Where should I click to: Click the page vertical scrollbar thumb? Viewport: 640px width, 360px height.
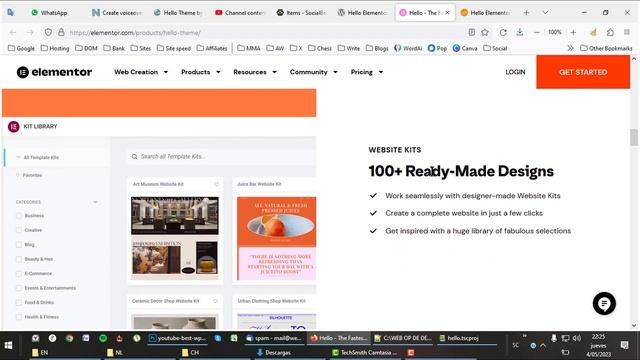tap(633, 137)
